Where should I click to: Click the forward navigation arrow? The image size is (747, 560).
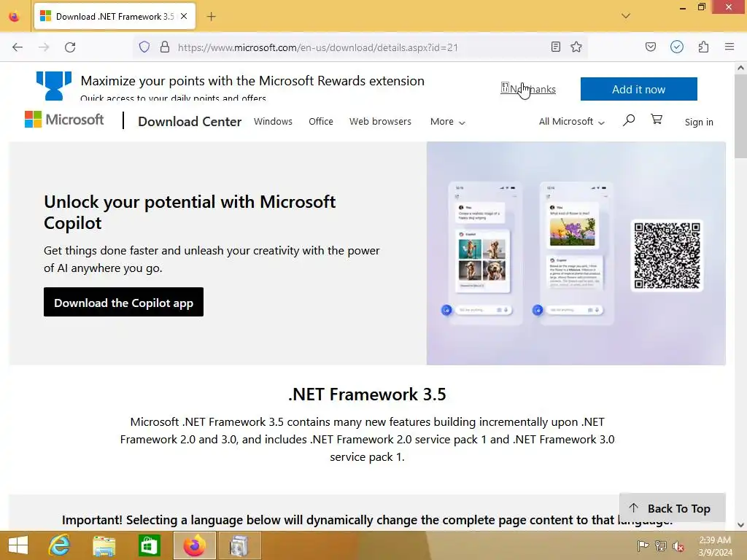(44, 47)
